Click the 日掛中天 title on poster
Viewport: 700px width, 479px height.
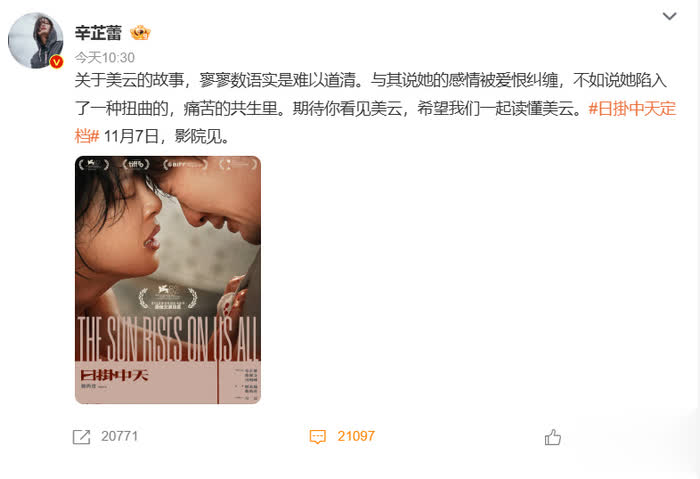pyautogui.click(x=114, y=375)
